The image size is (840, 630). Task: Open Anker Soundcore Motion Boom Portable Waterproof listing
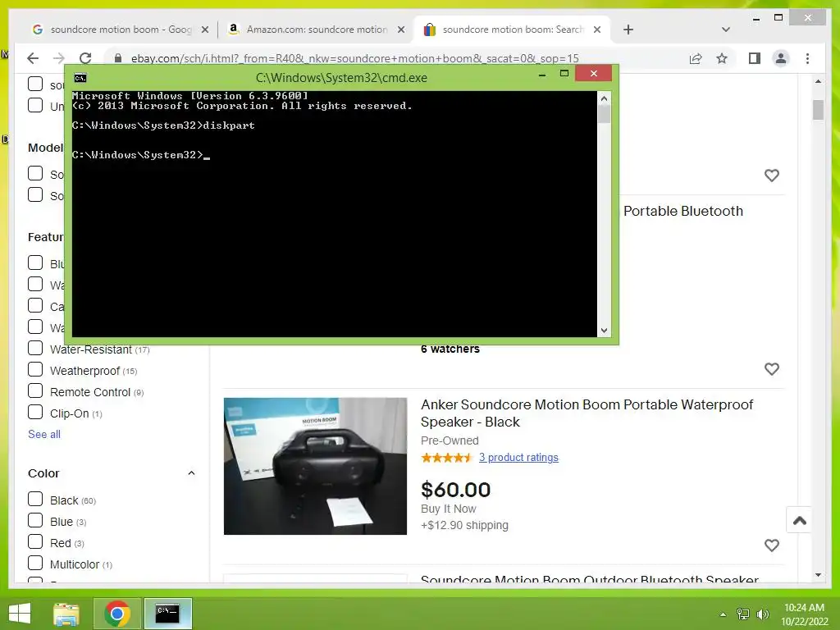(x=587, y=413)
